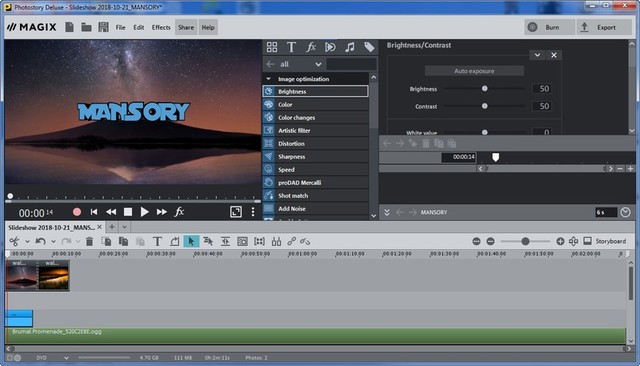Undo the last action in timeline toolbar
Viewport: 640px width, 366px height.
click(40, 241)
